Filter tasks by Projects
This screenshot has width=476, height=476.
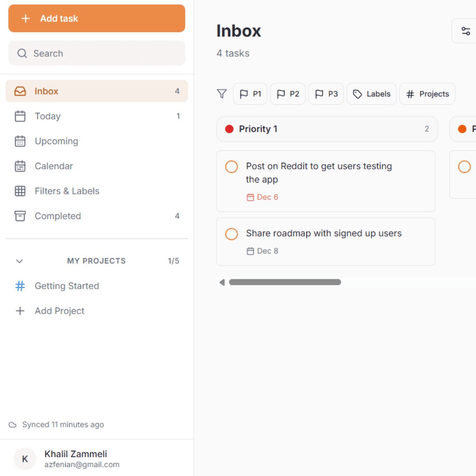click(x=427, y=94)
